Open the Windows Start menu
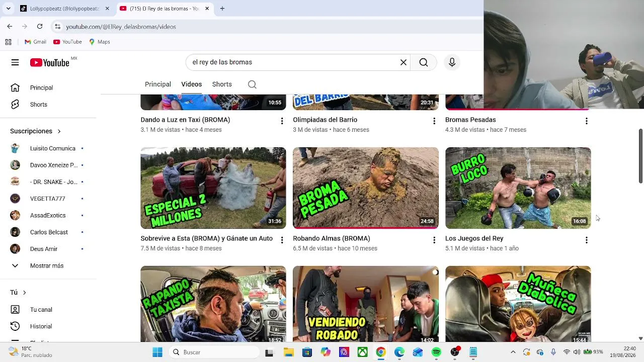This screenshot has height=362, width=644. pos(157,352)
